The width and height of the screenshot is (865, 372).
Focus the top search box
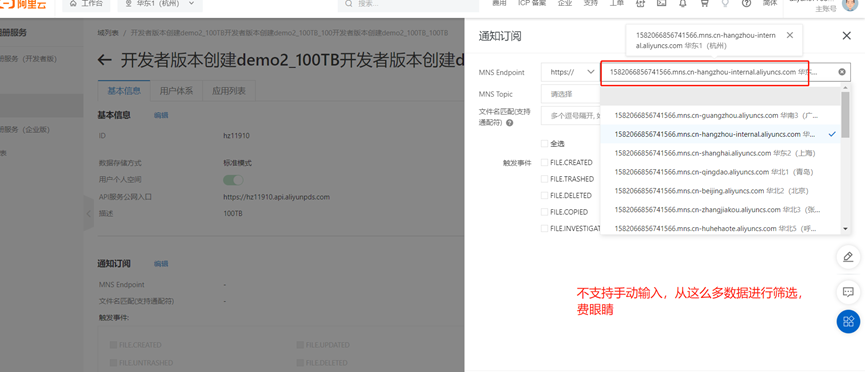pos(408,4)
